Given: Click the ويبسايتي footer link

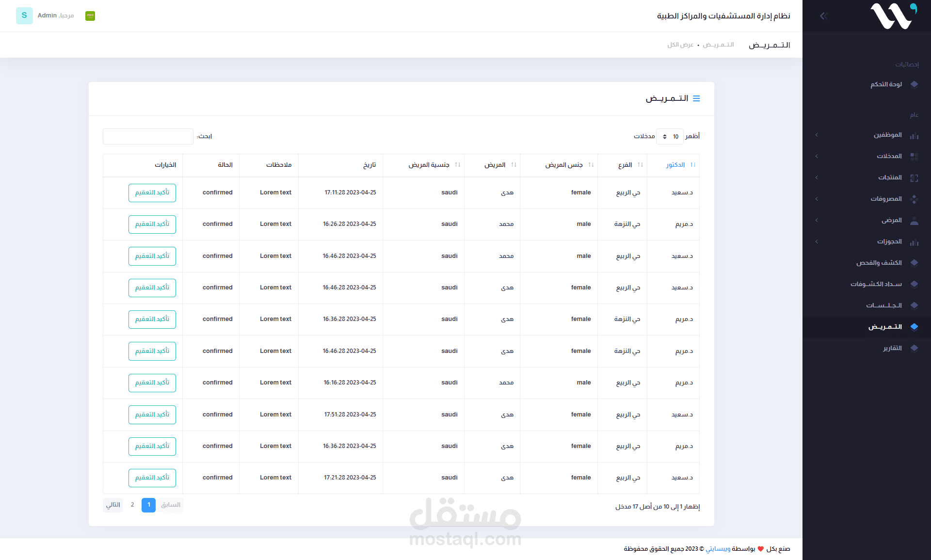Looking at the screenshot, I should [x=718, y=549].
